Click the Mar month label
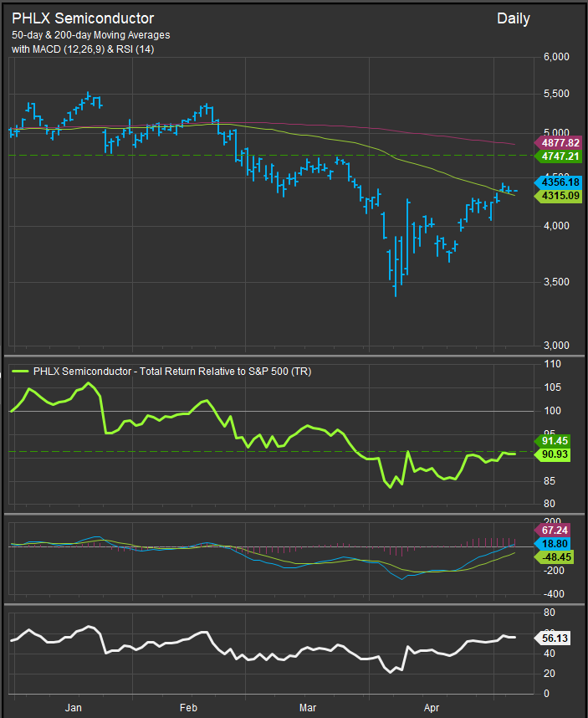588x718 pixels. click(308, 708)
